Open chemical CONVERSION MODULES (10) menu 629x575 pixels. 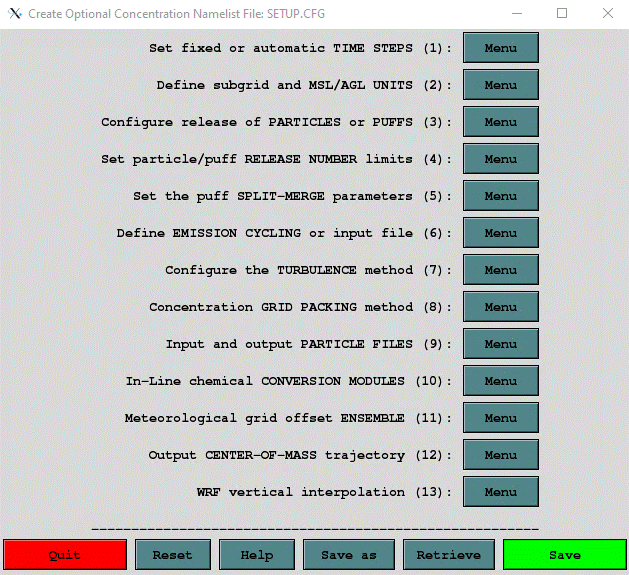pyautogui.click(x=500, y=381)
